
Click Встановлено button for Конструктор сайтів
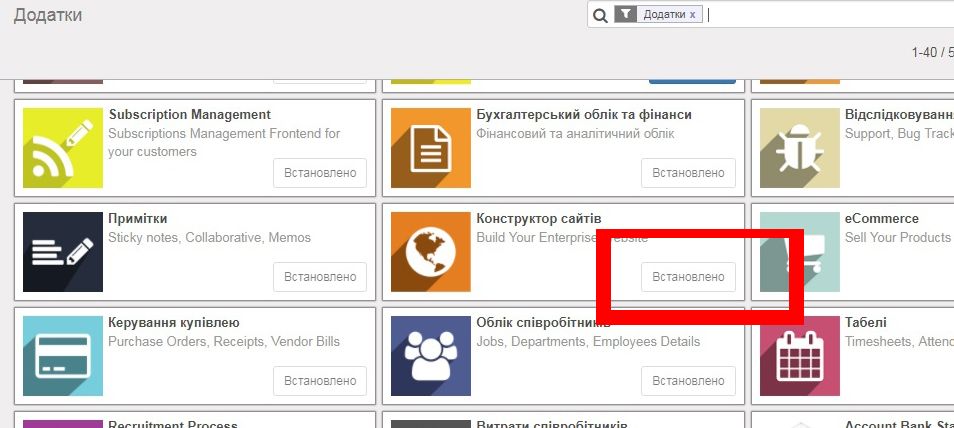point(688,277)
